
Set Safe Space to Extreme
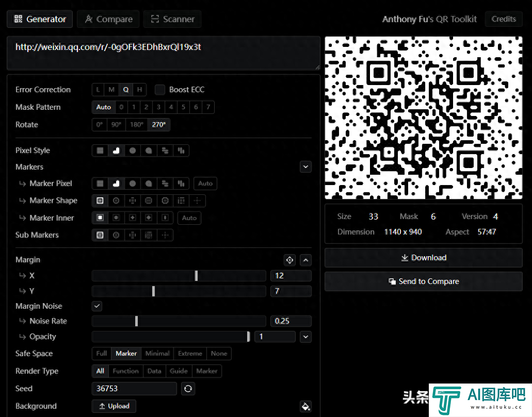(190, 354)
